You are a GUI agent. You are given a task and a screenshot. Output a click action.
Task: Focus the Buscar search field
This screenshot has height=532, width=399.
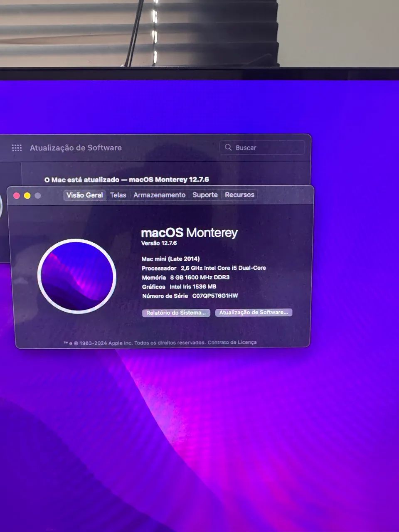266,148
